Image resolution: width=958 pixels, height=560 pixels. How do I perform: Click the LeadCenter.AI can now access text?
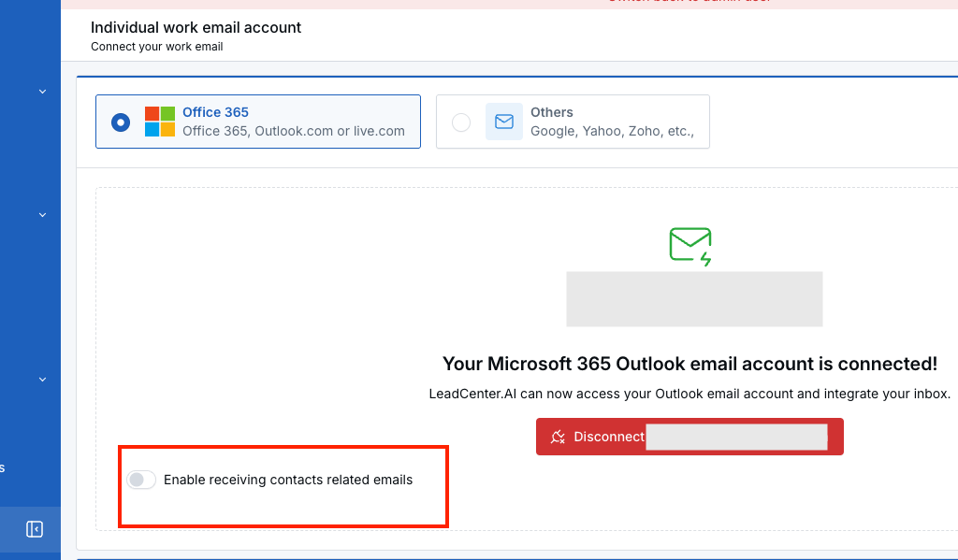689,394
